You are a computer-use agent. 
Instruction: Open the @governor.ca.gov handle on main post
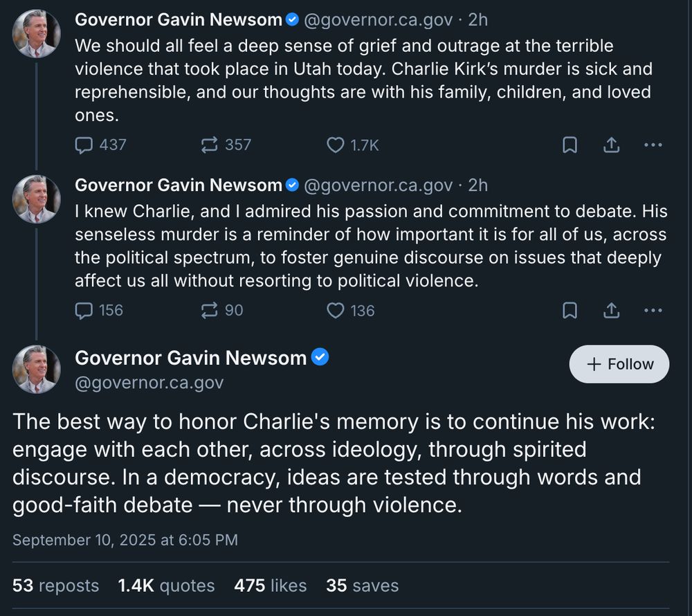(149, 383)
